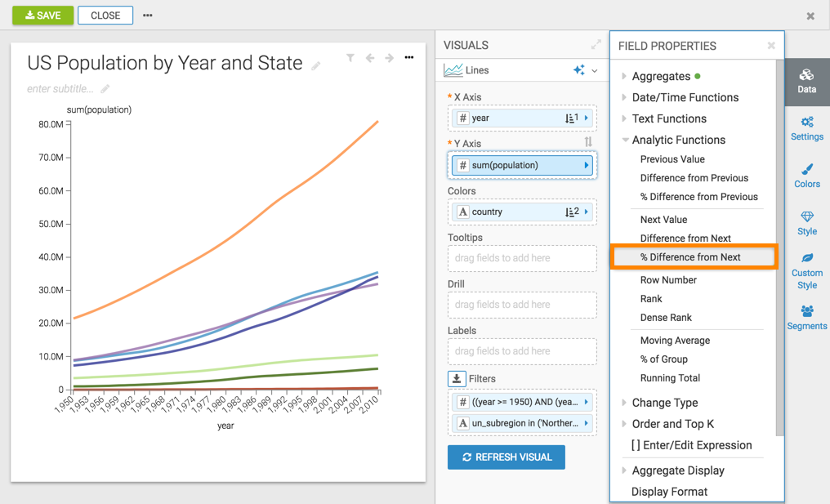This screenshot has width=830, height=504.
Task: Click the enter subtitle placeholder text
Action: (60, 88)
